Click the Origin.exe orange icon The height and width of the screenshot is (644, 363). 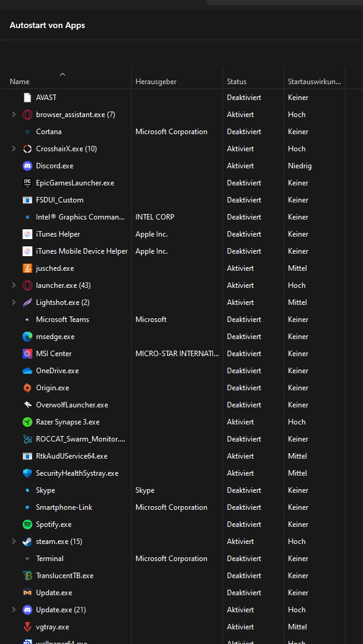(27, 387)
